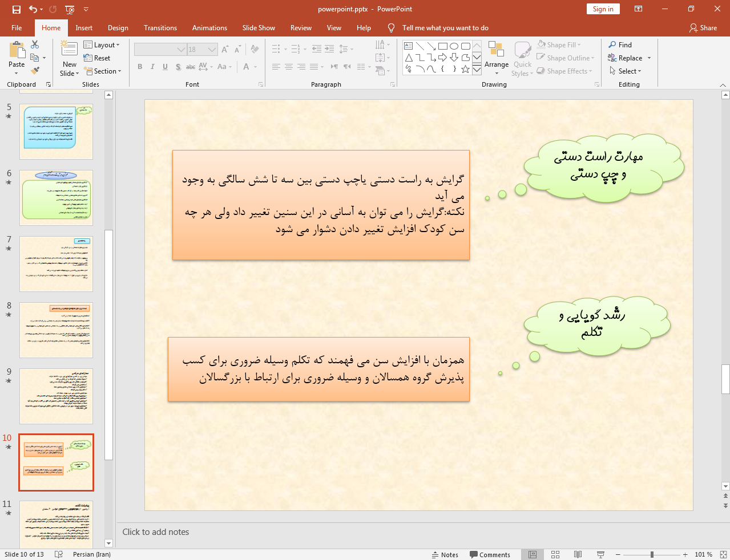Switch to Normal view in the status bar
Screen dimensions: 730x560
coord(533,554)
